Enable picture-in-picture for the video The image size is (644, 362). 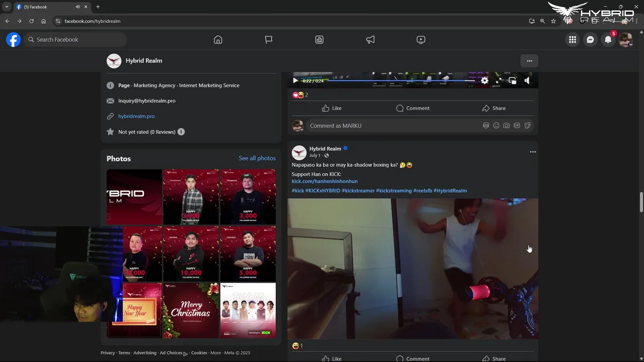point(512,80)
